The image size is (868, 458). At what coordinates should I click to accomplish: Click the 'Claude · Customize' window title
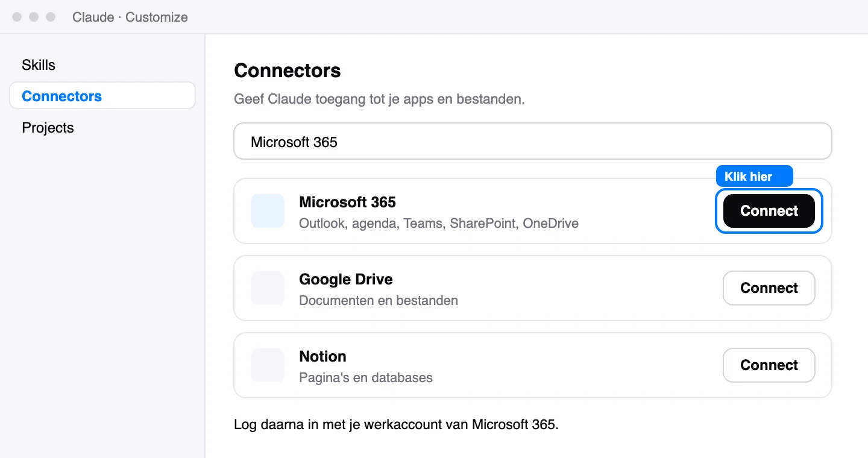[130, 17]
